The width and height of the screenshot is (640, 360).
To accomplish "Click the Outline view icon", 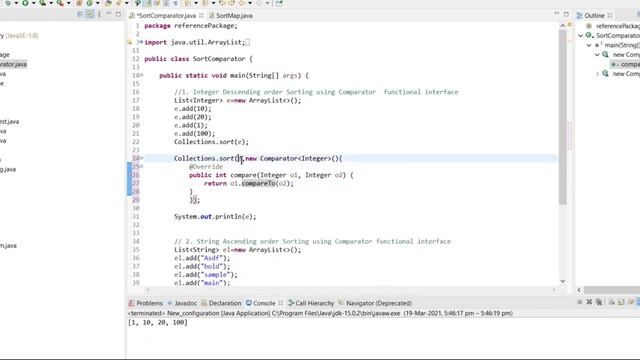I will point(579,16).
